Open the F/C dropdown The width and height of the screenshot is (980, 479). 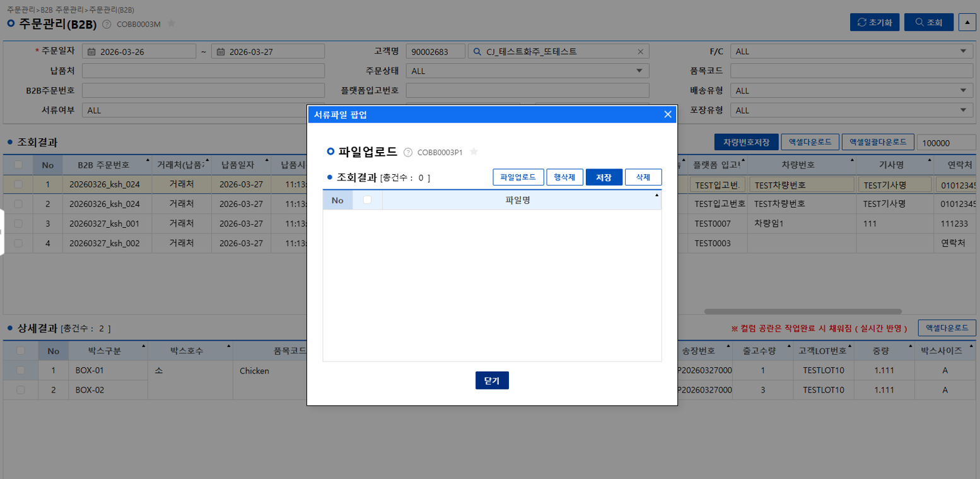tap(852, 51)
